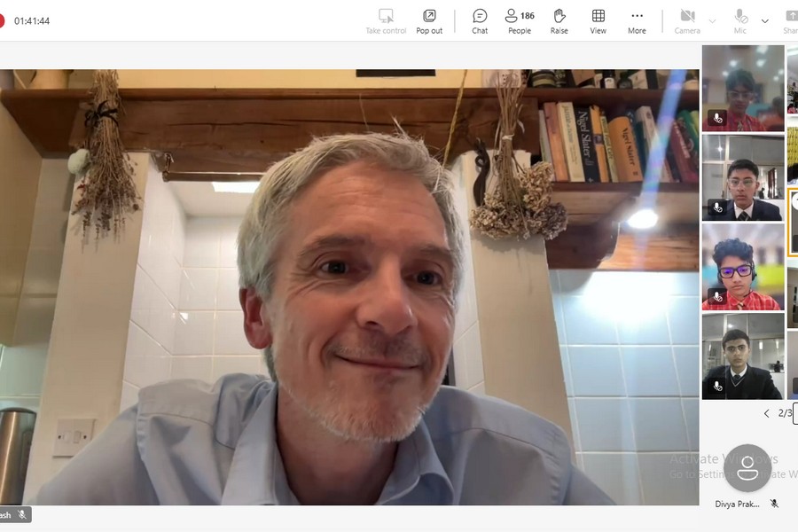798x532 pixels.
Task: Click the speaker's name label at bottom left
Action: click(x=7, y=514)
